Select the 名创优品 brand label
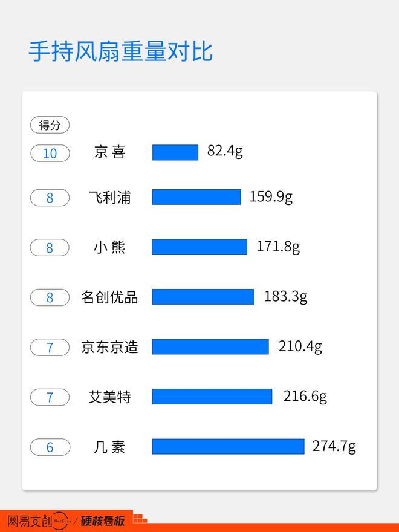Viewport: 399px width, 532px height. [109, 297]
